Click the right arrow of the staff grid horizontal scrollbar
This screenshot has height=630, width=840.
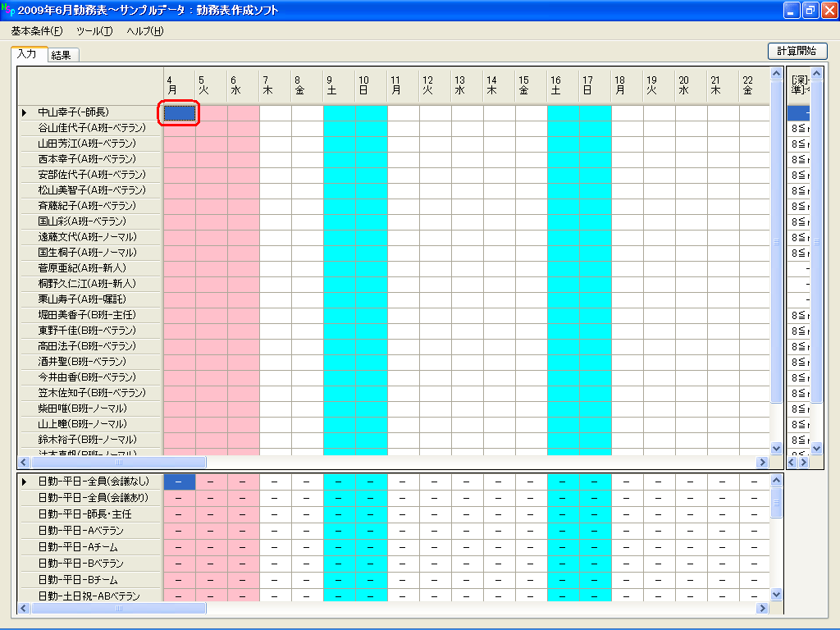[x=762, y=462]
